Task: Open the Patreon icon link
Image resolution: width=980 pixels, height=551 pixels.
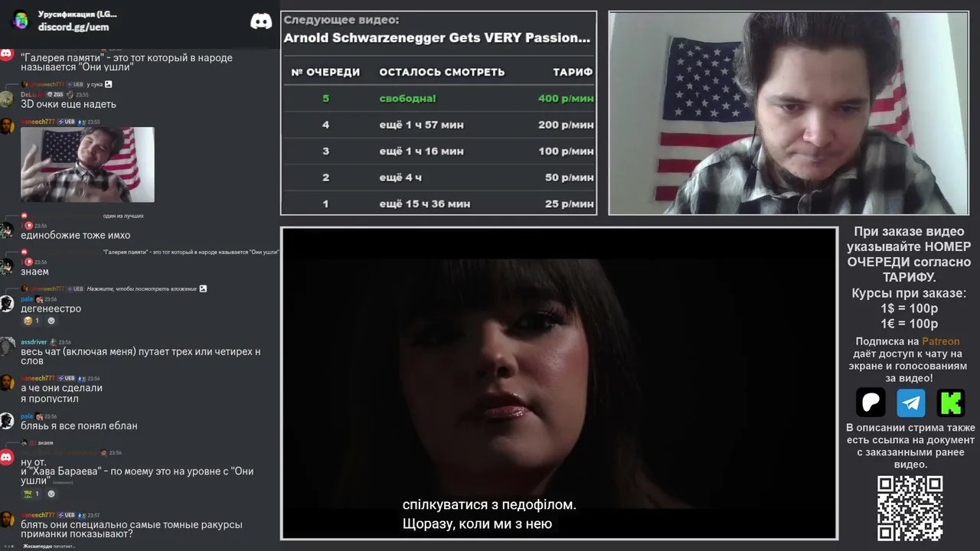Action: click(871, 403)
